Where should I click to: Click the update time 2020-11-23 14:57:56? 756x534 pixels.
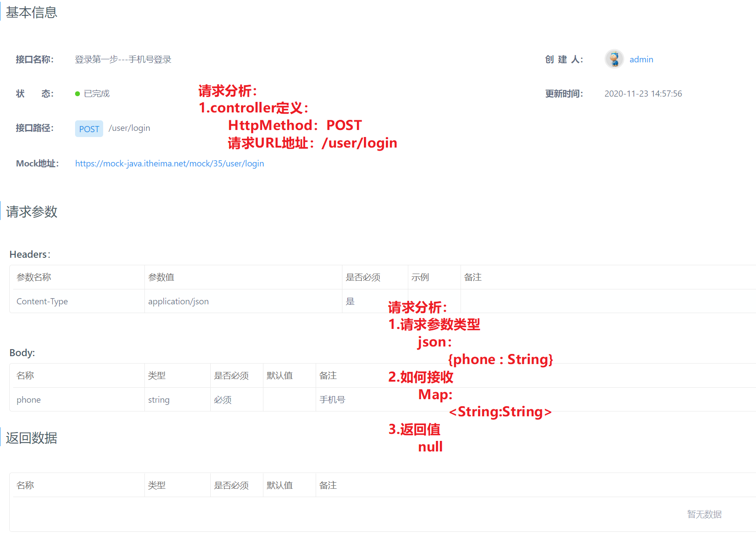tap(643, 94)
